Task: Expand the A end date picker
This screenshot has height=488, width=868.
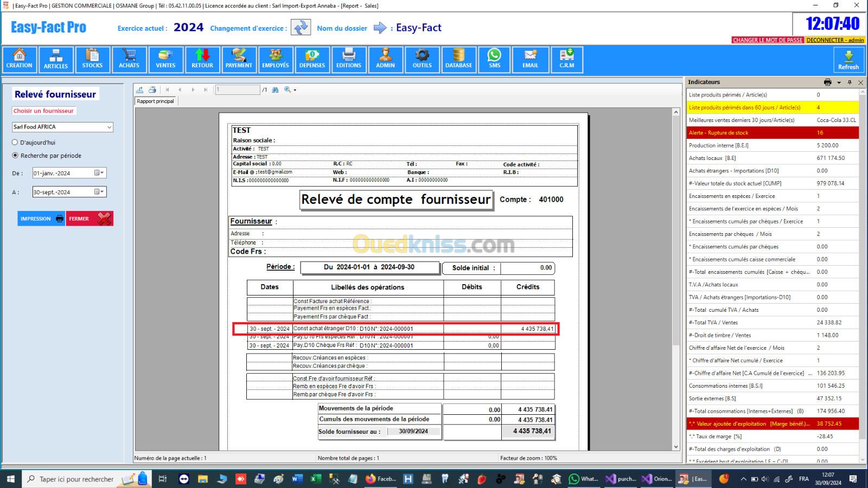Action: coord(99,192)
